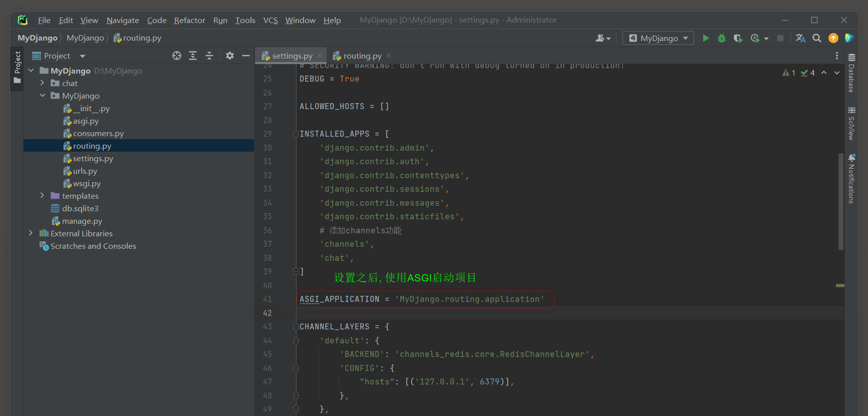The width and height of the screenshot is (868, 416).
Task: Close the routing.py editor tab
Action: [x=389, y=56]
